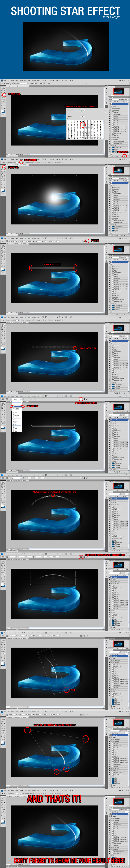Create a new layer in the Brush Tool step
This screenshot has height=868, width=130.
(124, 156)
